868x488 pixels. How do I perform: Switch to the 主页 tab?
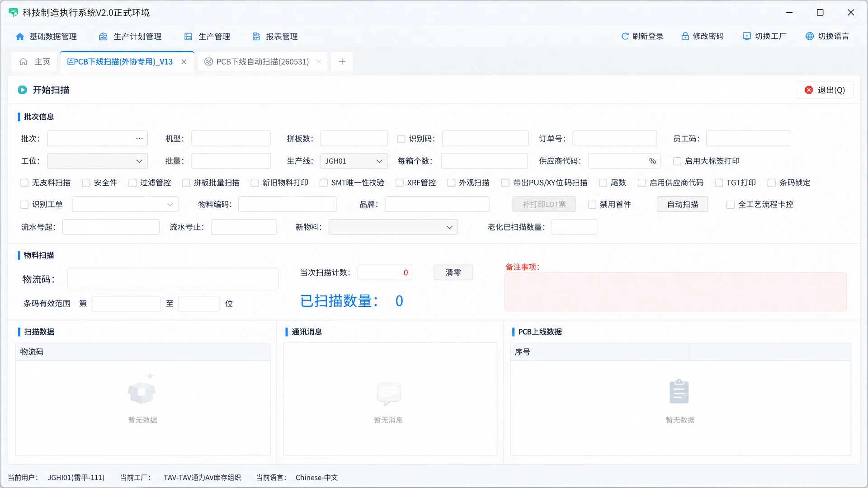pos(34,61)
